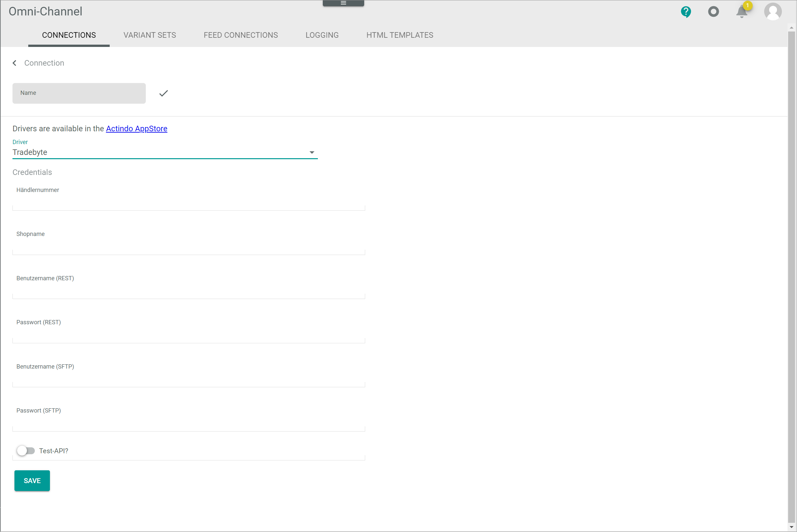Click the vertical scrollbar thumb
797x532 pixels.
pyautogui.click(x=791, y=277)
